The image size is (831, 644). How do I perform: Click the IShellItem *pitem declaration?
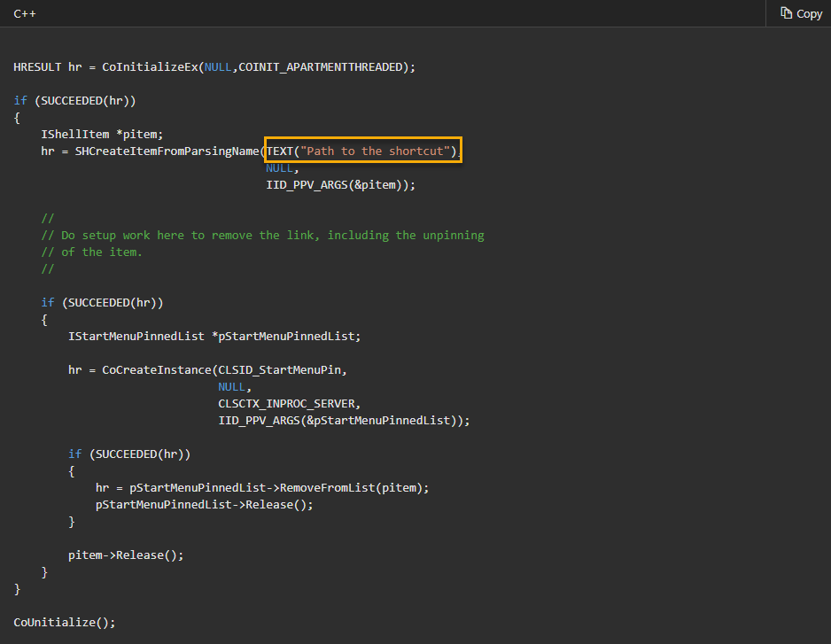tap(102, 135)
